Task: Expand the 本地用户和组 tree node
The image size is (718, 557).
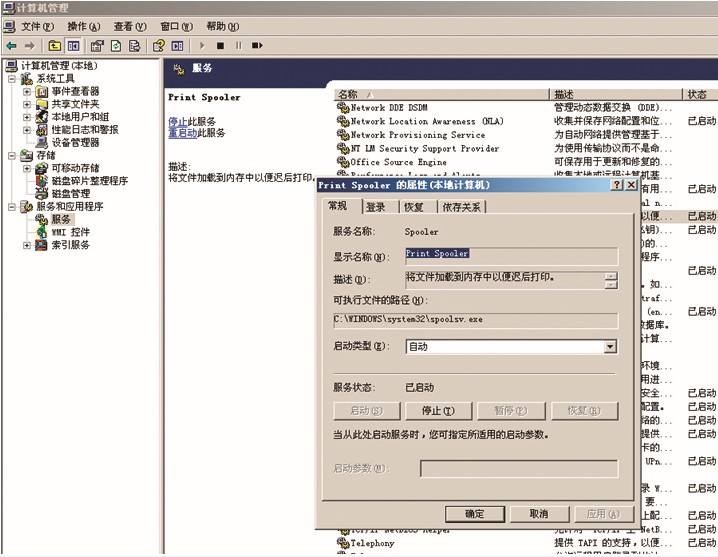Action: (x=27, y=117)
